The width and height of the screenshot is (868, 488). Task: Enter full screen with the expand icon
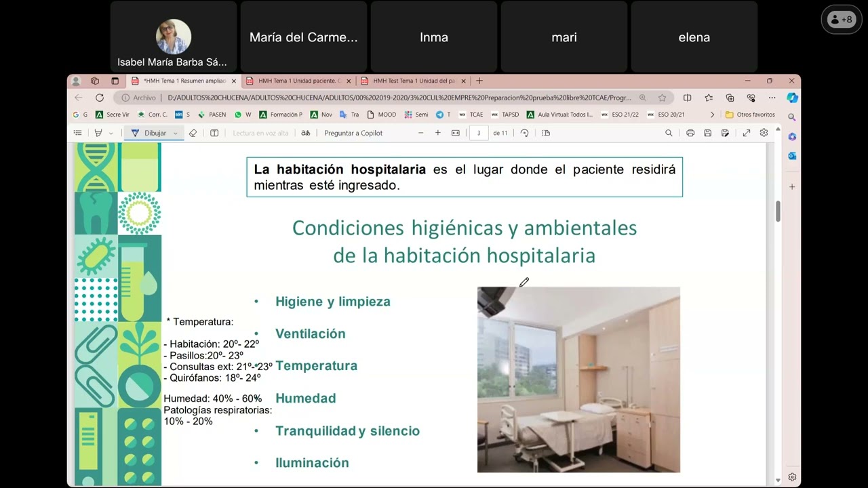click(x=747, y=133)
